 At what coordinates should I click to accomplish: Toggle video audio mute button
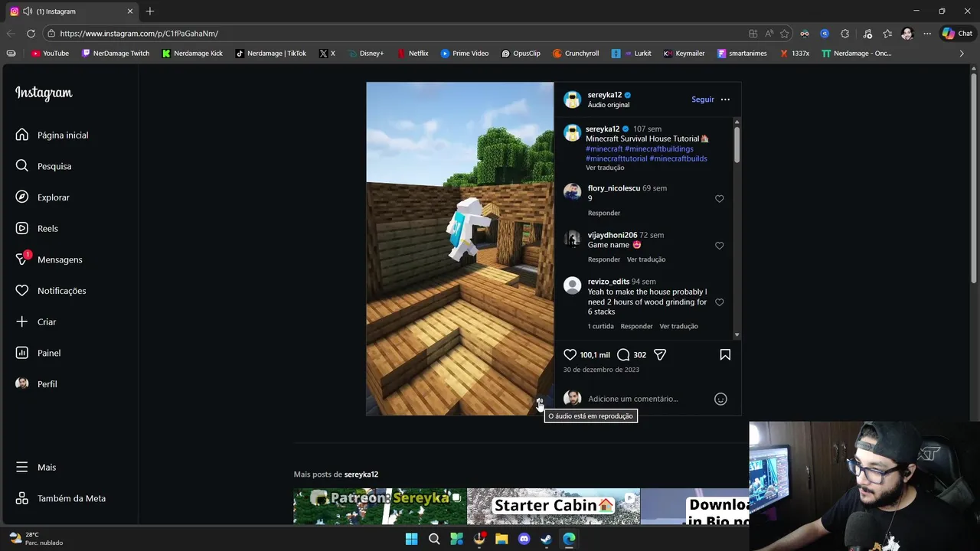point(540,402)
